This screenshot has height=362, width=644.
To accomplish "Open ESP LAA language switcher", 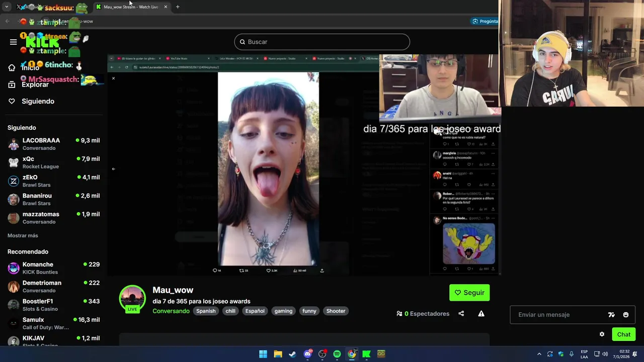I will [x=584, y=354].
